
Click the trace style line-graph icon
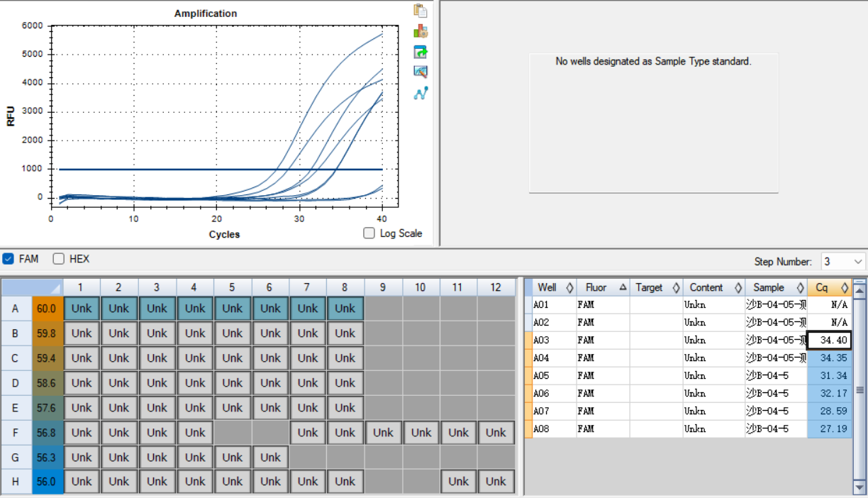421,93
